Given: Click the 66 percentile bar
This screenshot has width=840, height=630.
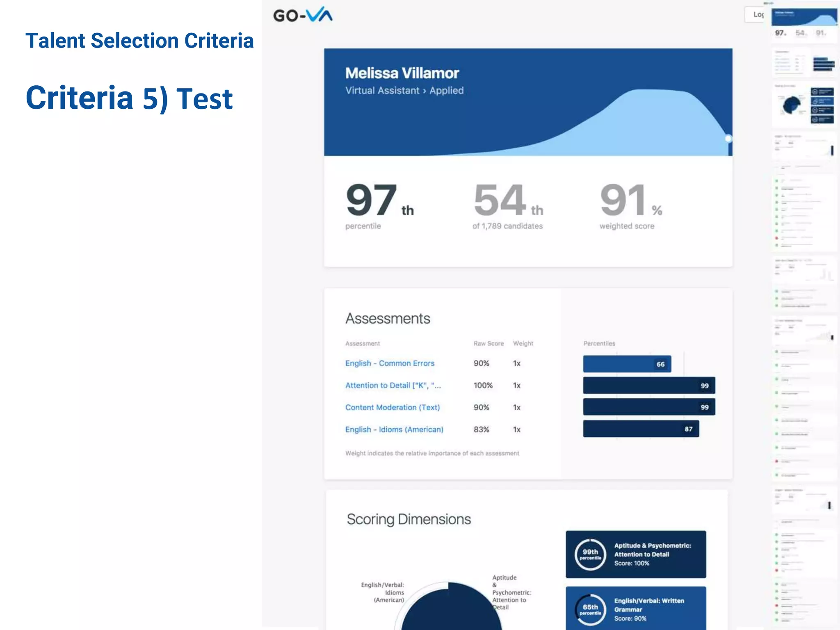Looking at the screenshot, I should pyautogui.click(x=627, y=364).
